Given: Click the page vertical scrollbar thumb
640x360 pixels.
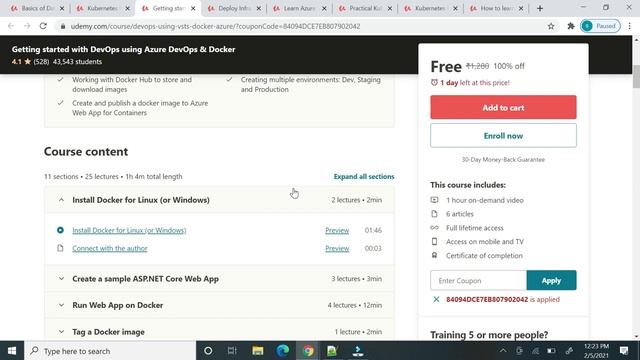Looking at the screenshot, I should point(636,76).
